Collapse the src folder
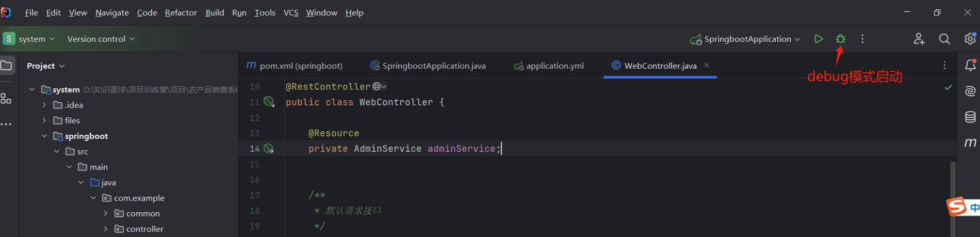Viewport: 980px width, 237px height. (x=57, y=151)
